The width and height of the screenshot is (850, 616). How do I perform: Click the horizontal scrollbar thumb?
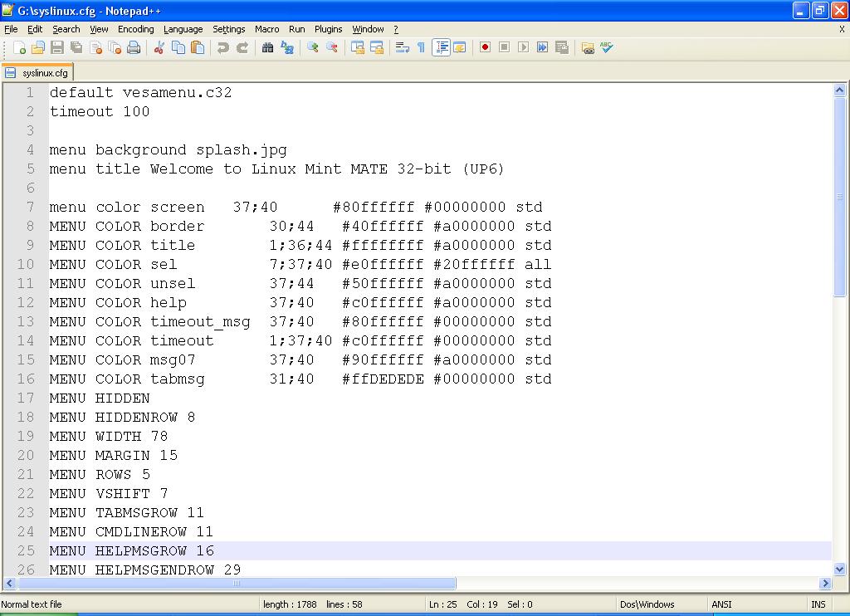(x=236, y=584)
